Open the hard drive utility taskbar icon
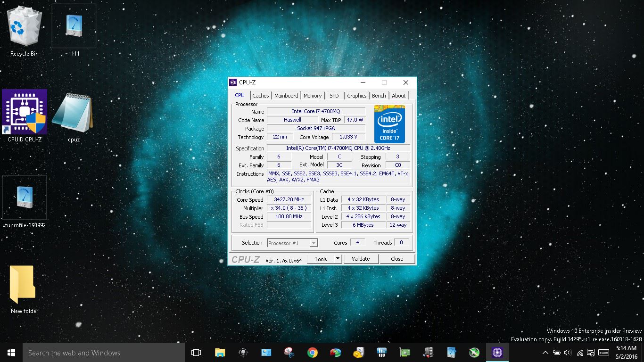644x362 pixels. (359, 353)
